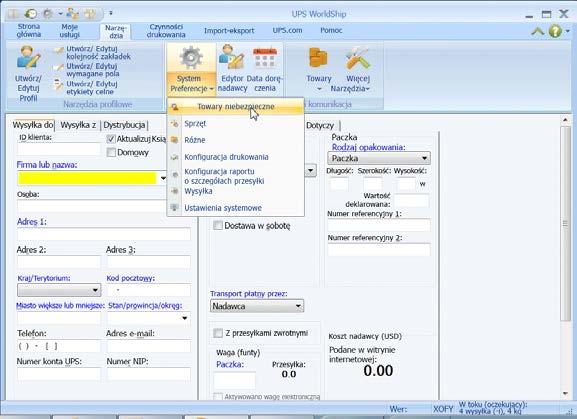Viewport: 577px width, 419px height.
Task: Open dropdown arrow next to help icon
Action: click(x=567, y=31)
